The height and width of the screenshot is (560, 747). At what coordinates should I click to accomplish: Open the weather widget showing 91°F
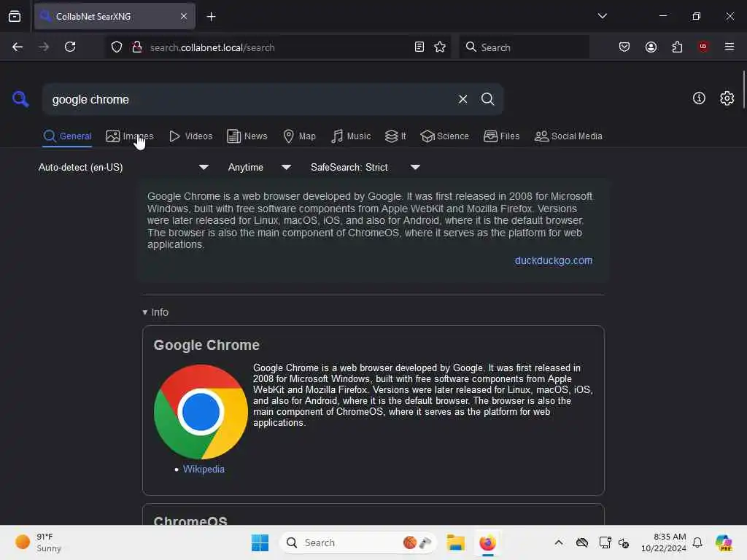(39, 542)
